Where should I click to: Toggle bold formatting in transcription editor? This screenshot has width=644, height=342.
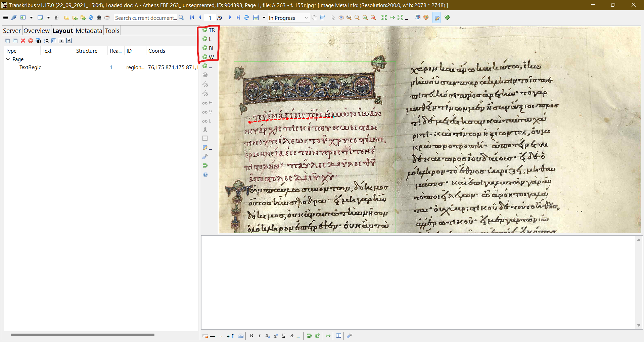coord(251,336)
